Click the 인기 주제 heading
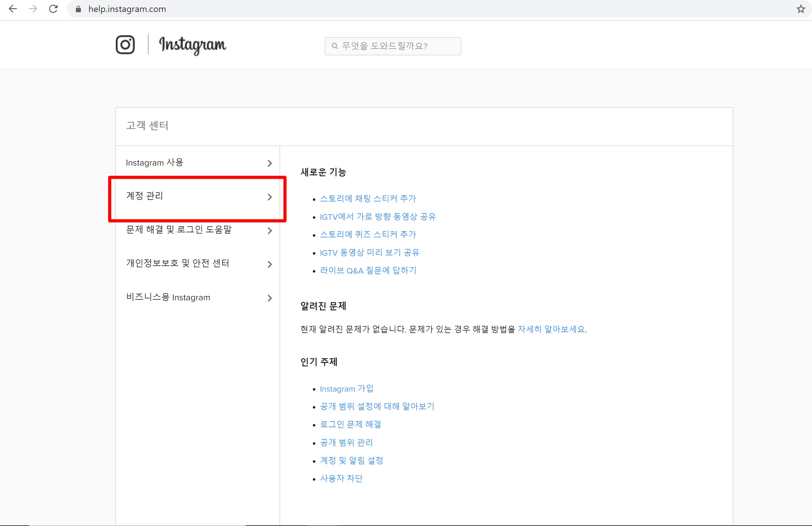 319,362
